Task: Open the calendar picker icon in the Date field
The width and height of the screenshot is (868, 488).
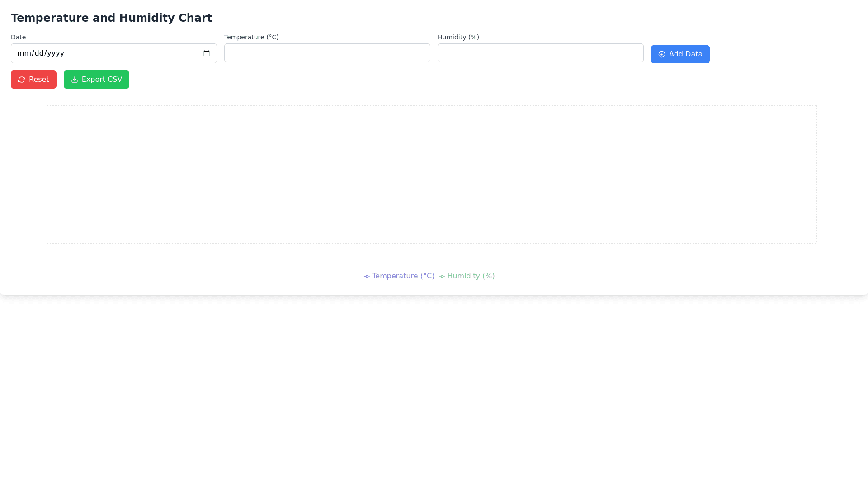Action: coord(207,53)
